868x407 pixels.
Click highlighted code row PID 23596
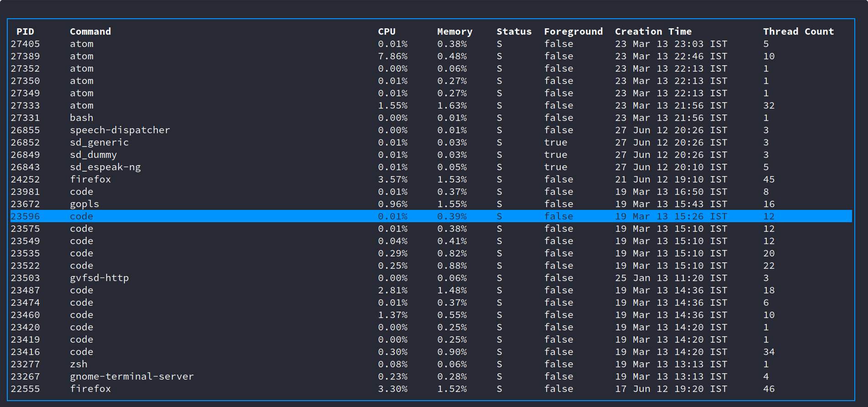click(431, 216)
